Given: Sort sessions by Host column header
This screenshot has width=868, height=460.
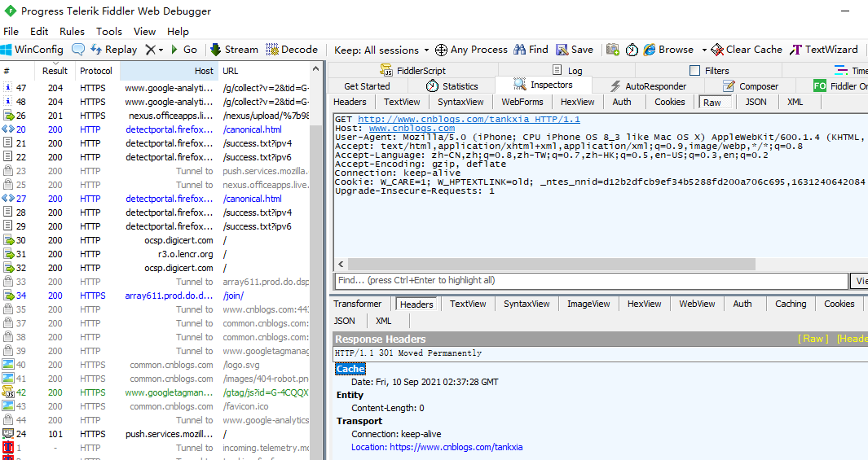Looking at the screenshot, I should (169, 71).
